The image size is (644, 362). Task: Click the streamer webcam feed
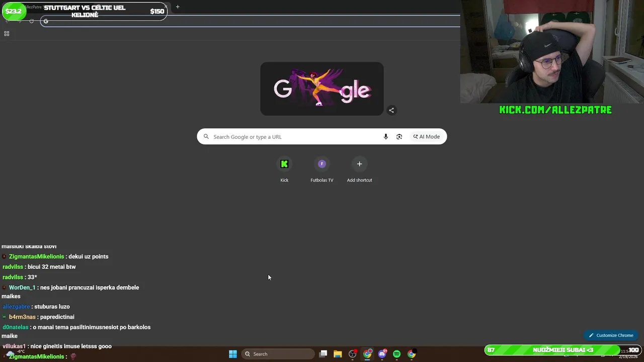coord(552,51)
